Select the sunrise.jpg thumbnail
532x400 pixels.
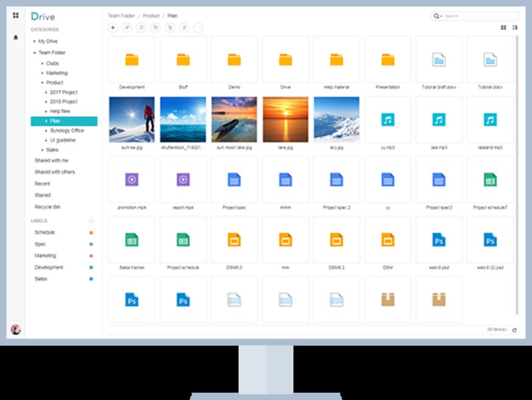pos(131,119)
